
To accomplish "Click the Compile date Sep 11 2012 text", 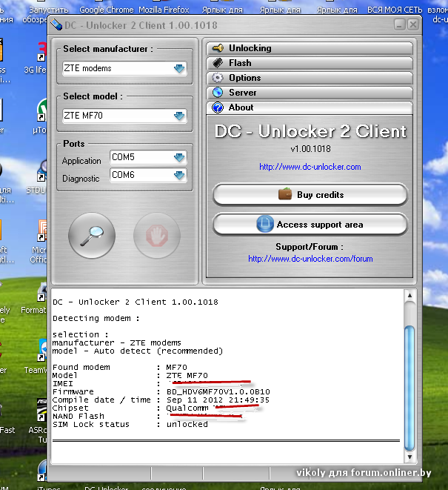I will coord(218,400).
